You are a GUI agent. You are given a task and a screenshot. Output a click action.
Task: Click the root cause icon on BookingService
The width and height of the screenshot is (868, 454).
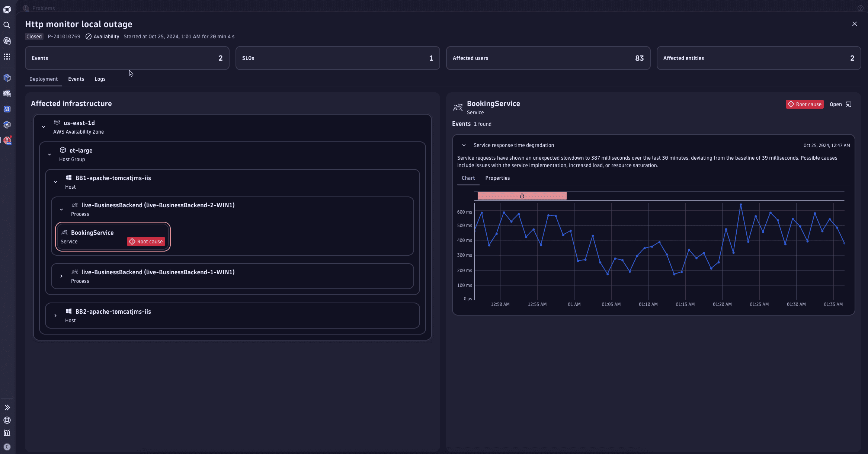click(x=132, y=241)
